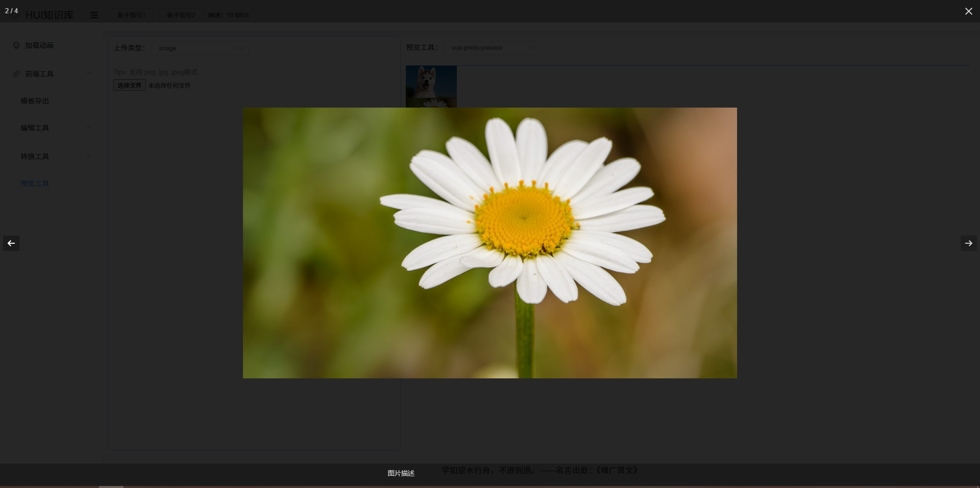Click the paperclip icon beside 前端工具
This screenshot has height=488, width=980.
[16, 74]
